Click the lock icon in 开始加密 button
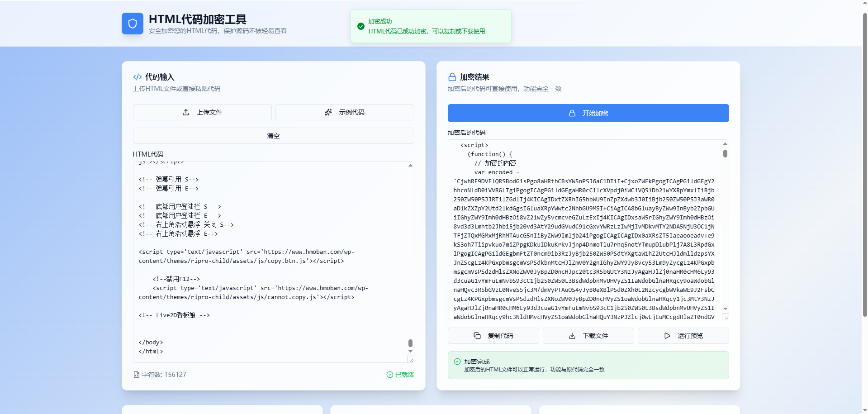This screenshot has width=868, height=414. [572, 113]
